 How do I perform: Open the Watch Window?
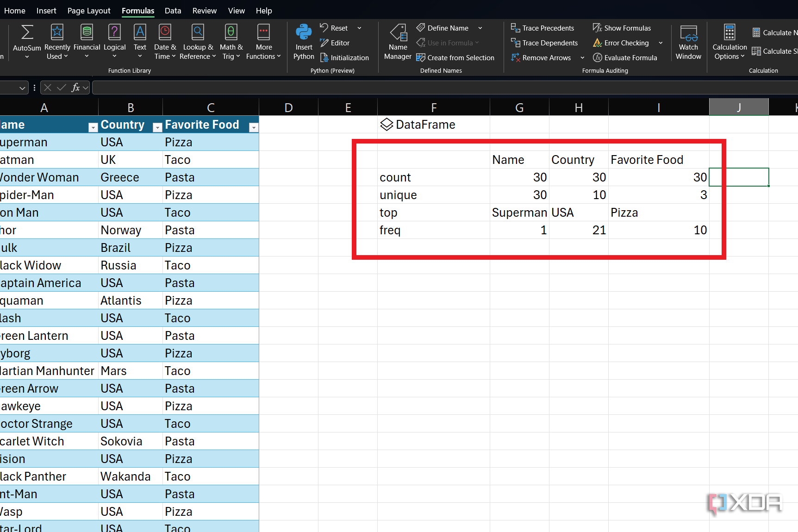(688, 42)
